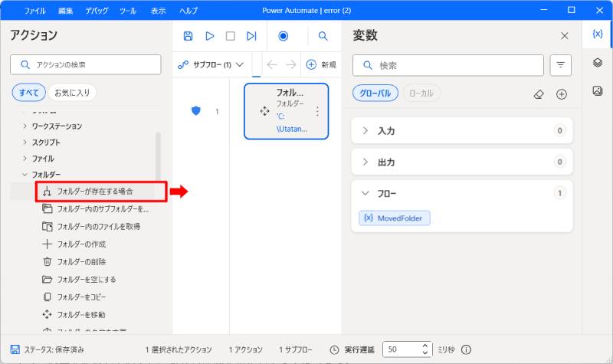The width and height of the screenshot is (613, 364).
Task: Click the save status disk icon
Action: [15, 349]
